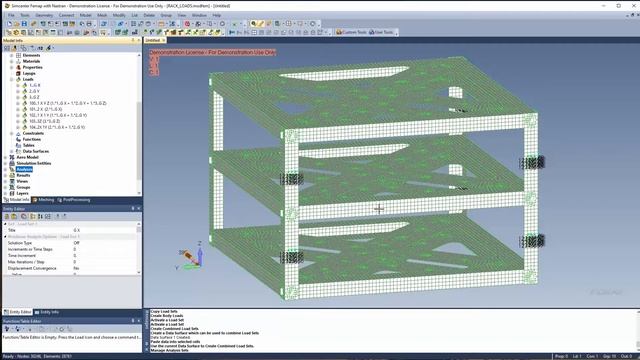Viewport: 640px width, 360px height.
Task: Open the Custom Tools toolbar button
Action: coord(351,32)
